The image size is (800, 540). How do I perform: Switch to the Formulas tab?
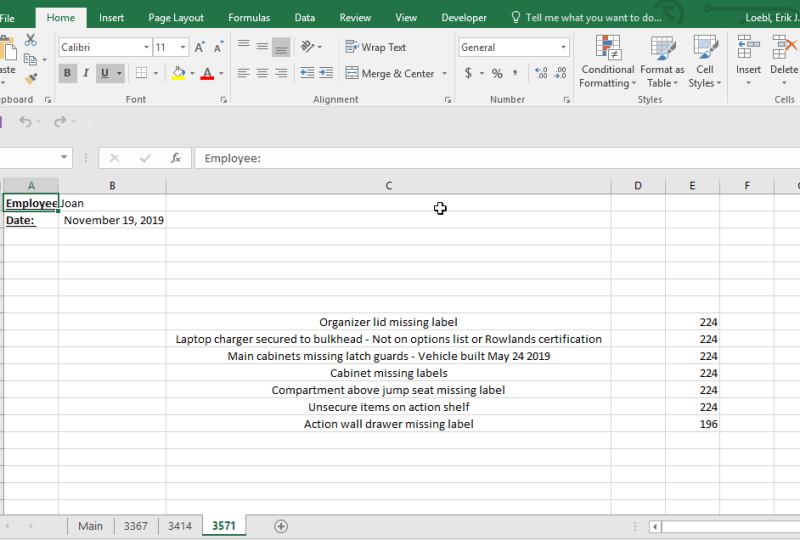click(x=249, y=18)
